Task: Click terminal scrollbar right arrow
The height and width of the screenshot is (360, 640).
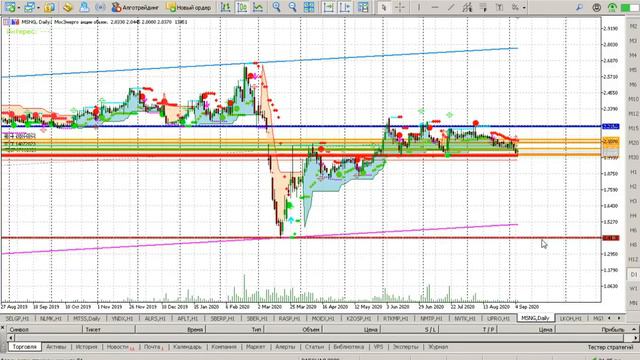Action: click(636, 338)
